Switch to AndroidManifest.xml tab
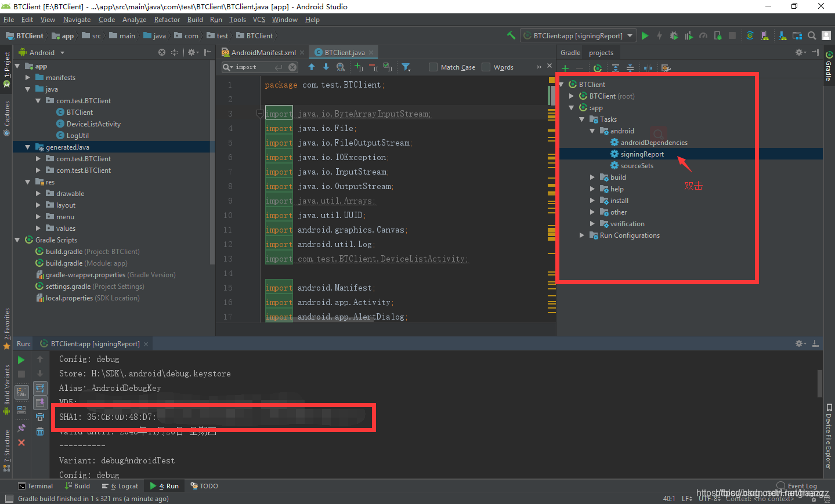The width and height of the screenshot is (835, 504). [x=259, y=52]
